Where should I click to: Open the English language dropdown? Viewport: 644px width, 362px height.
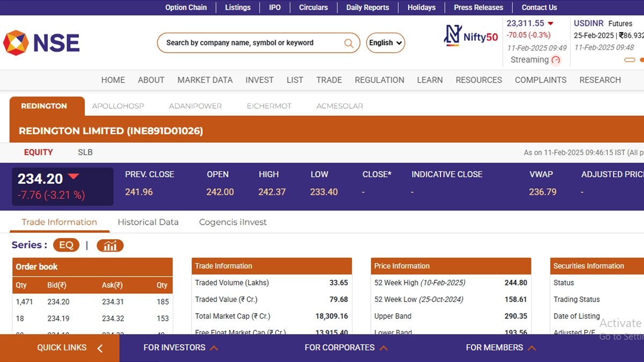(x=385, y=43)
